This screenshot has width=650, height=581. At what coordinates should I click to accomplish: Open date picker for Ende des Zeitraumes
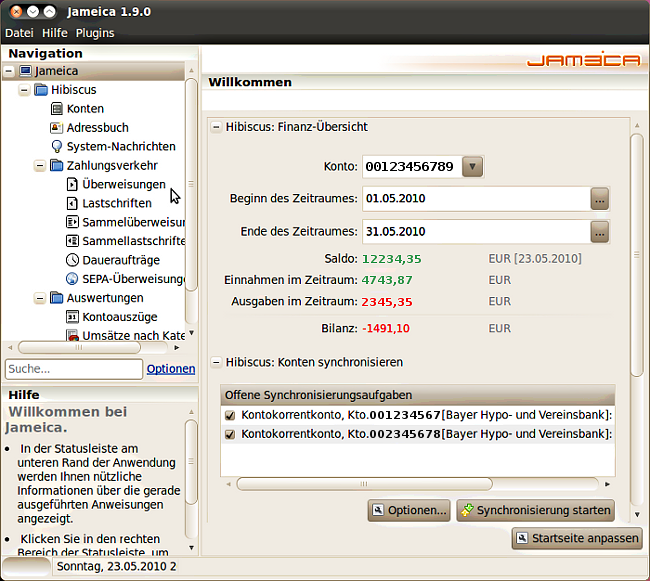pyautogui.click(x=600, y=232)
